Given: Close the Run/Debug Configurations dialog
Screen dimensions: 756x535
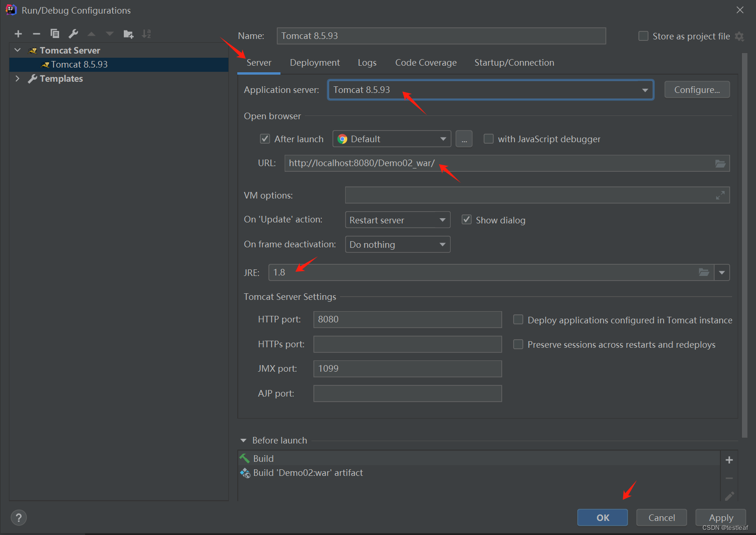Looking at the screenshot, I should coord(740,10).
